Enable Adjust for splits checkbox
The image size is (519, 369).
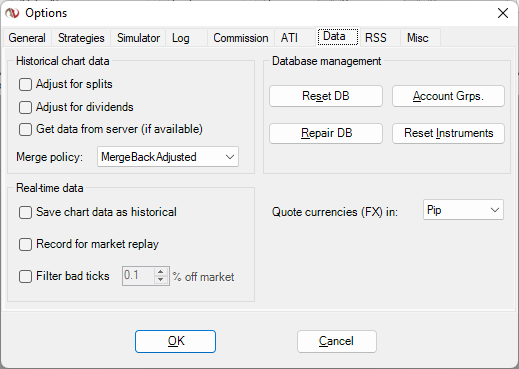point(25,84)
